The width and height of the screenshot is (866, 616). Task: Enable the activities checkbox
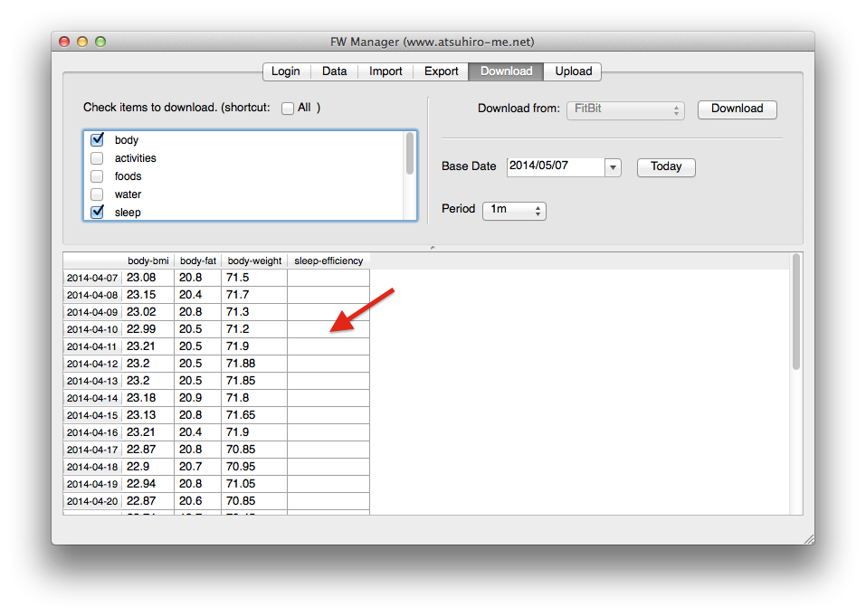(x=97, y=158)
